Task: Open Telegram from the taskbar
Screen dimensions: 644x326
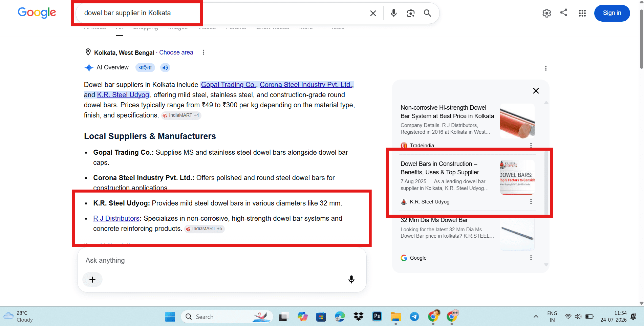Action: coord(414,317)
